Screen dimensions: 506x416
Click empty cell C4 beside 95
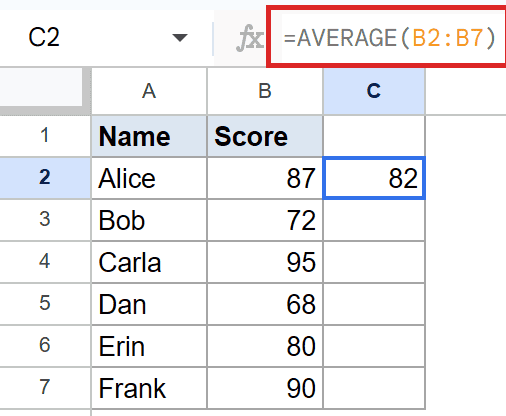click(374, 262)
